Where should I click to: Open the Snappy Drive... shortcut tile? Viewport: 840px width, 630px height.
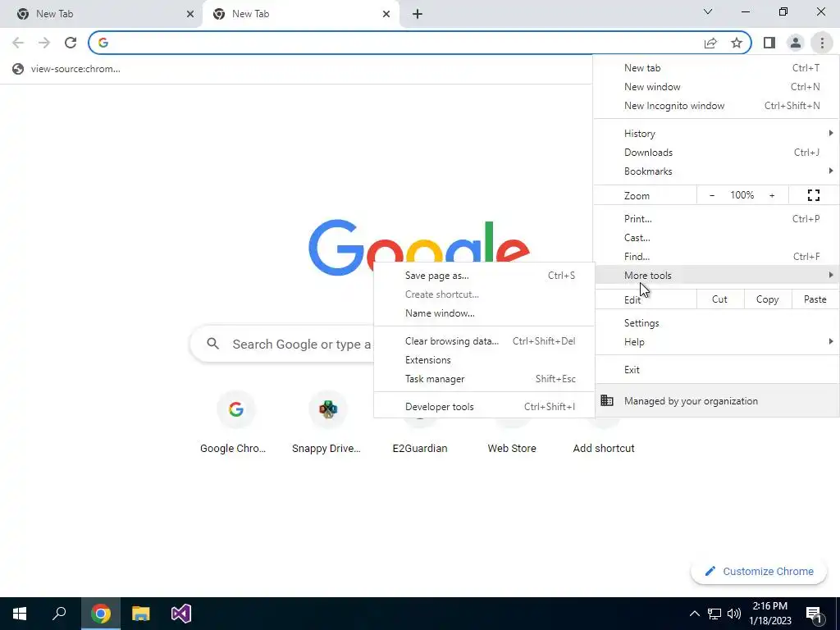pyautogui.click(x=326, y=423)
